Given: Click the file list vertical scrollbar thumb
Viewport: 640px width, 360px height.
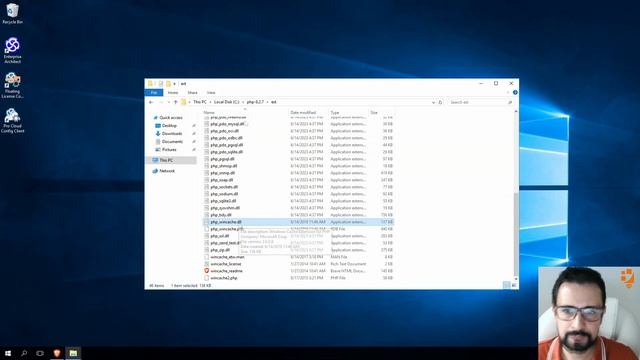Looking at the screenshot, I should [516, 234].
